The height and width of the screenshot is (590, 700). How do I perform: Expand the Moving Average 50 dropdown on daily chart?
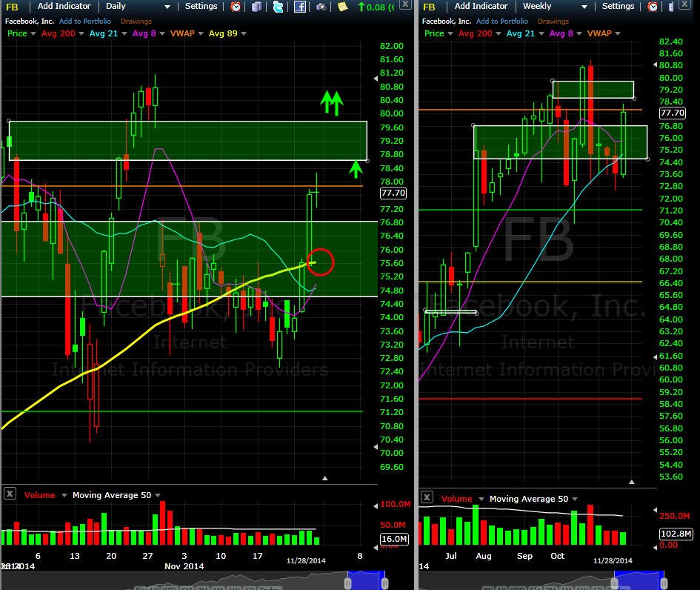click(x=158, y=495)
